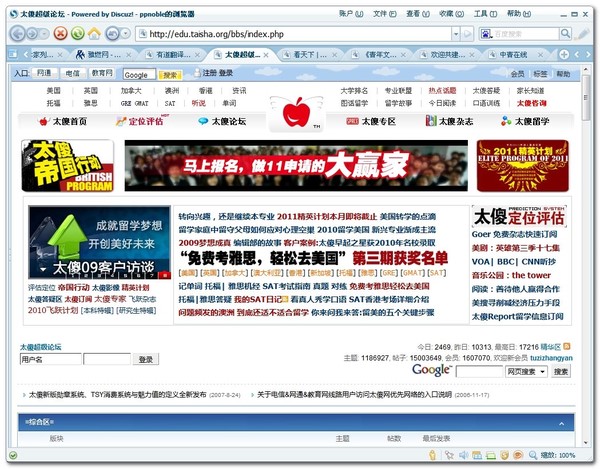Click the 教育网 entry button

tap(101, 73)
